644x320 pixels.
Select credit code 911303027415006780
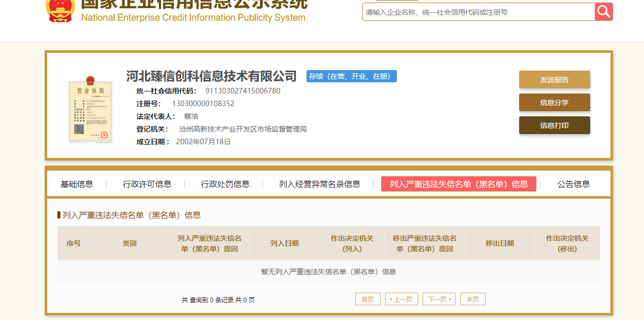pyautogui.click(x=243, y=91)
